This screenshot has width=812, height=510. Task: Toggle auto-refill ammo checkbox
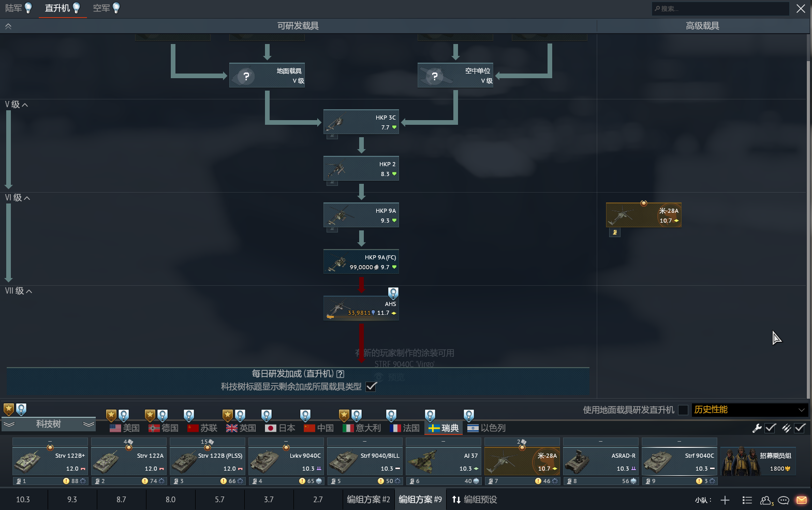pyautogui.click(x=800, y=428)
